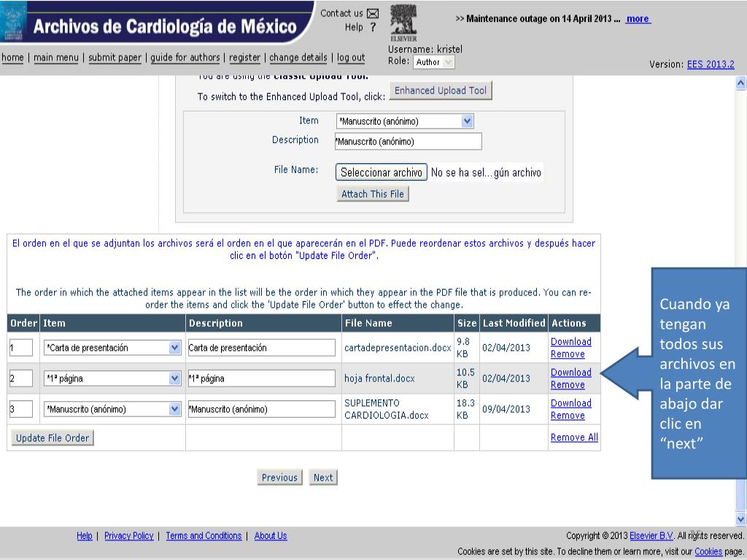Click file name SUPLEMENTO CARDIOLOGIA.docx
This screenshot has width=747, height=560.
tap(387, 409)
